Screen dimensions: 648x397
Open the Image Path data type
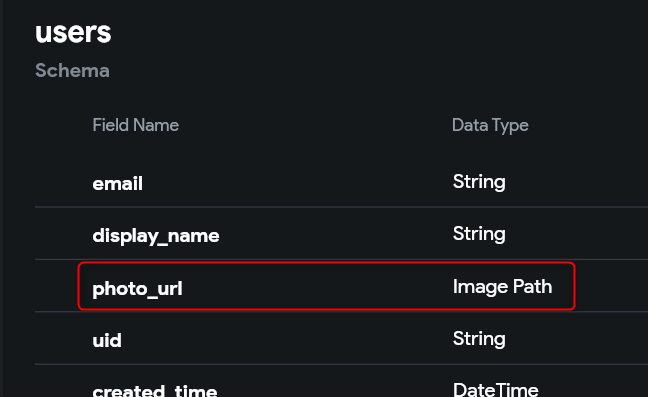point(502,287)
